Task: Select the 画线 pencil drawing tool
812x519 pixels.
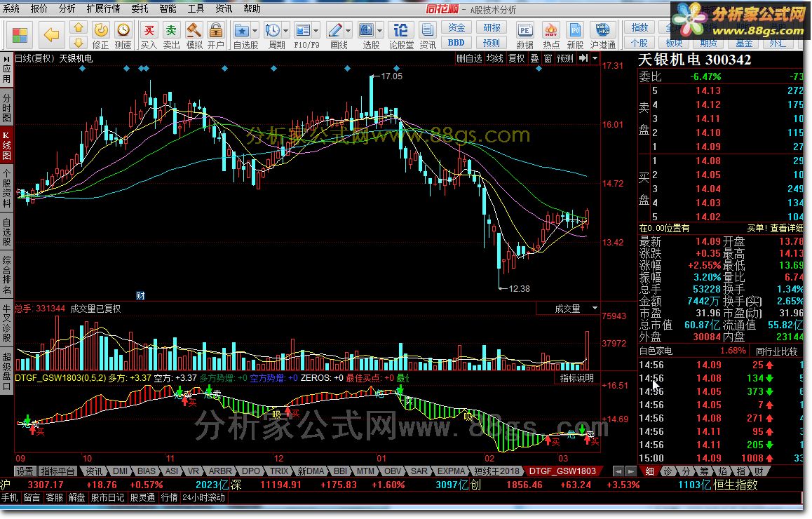Action: [x=335, y=30]
